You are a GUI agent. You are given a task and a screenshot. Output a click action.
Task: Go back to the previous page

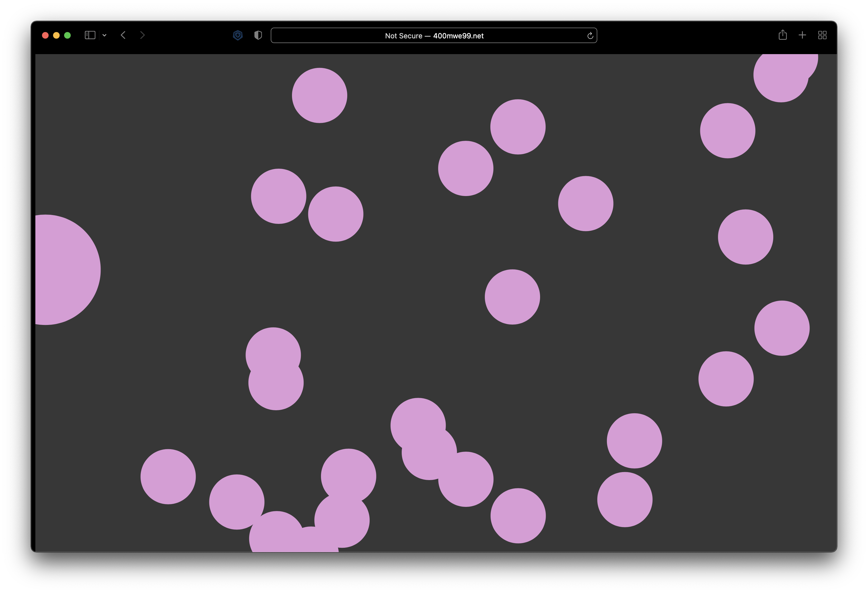pos(123,35)
